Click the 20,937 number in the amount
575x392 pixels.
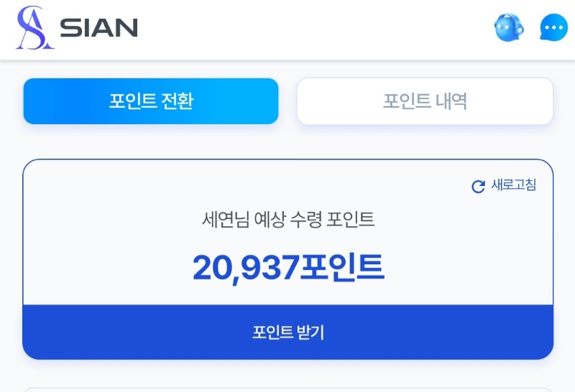click(245, 268)
